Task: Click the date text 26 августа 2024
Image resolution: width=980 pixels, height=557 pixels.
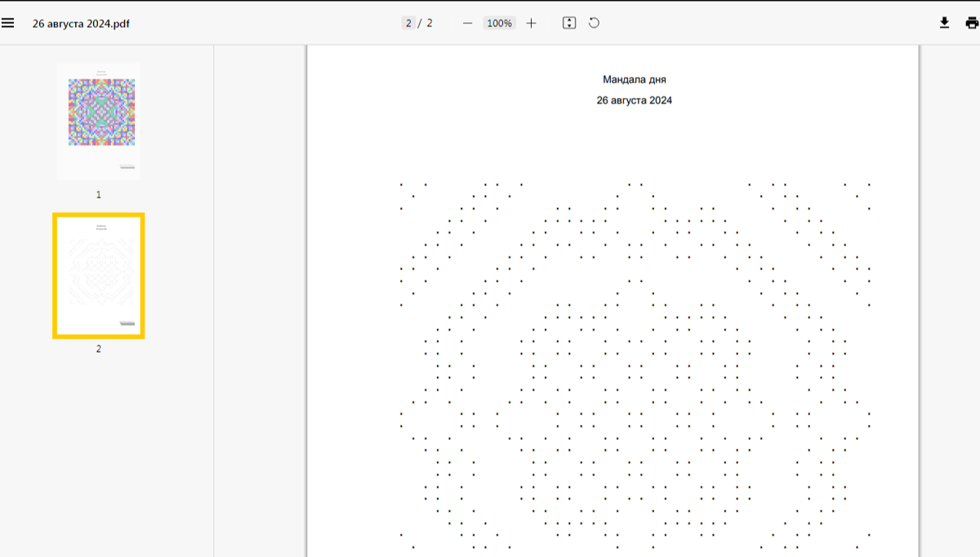Action: [635, 100]
